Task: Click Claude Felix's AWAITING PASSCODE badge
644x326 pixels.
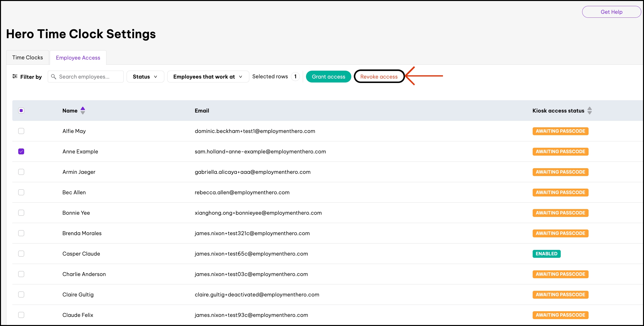Action: click(560, 315)
